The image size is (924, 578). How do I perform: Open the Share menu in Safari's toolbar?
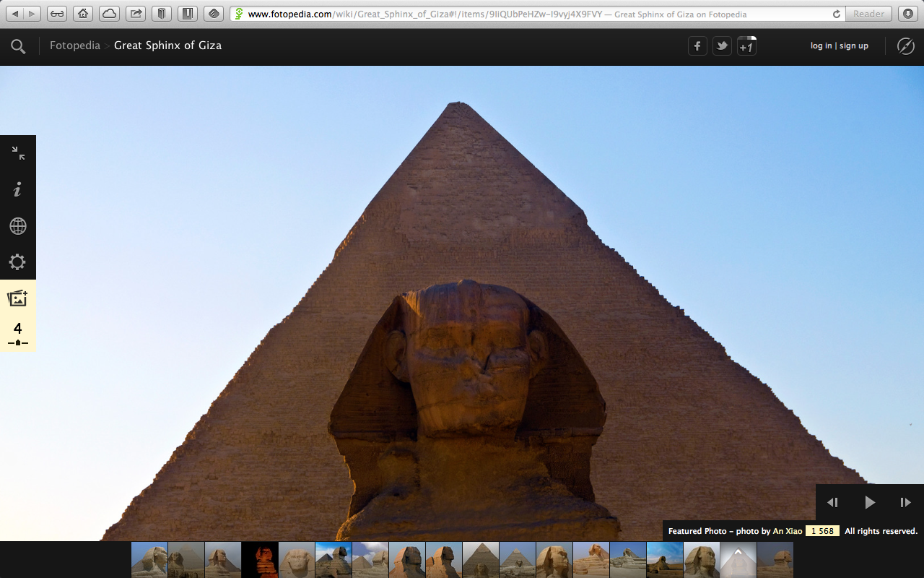135,13
